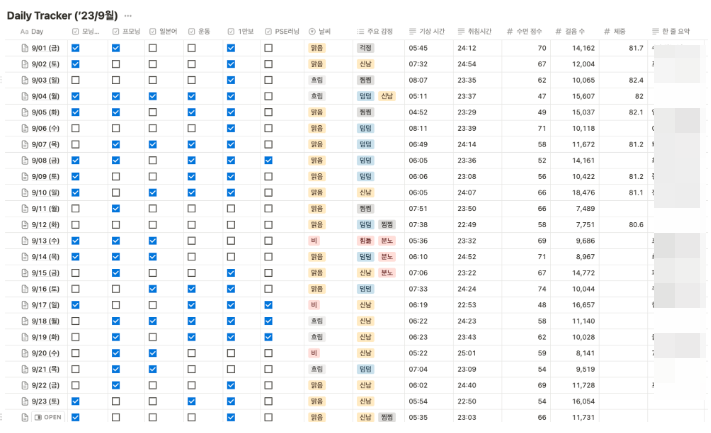Screen dimensions: 711x433
Task: Click the text-type icon beside 한 줄 요약
Action: point(655,32)
